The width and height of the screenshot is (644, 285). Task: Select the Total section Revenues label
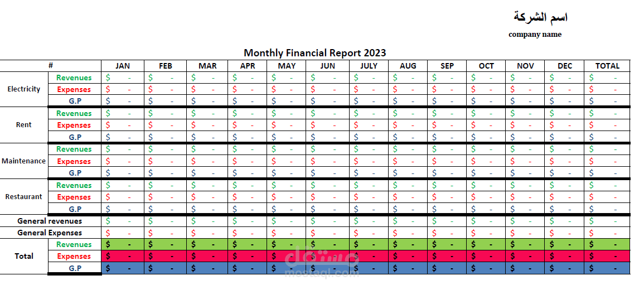74,244
